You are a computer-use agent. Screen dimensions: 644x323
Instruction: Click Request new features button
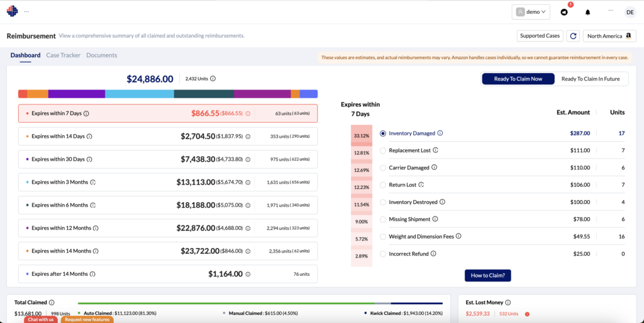coord(87,320)
